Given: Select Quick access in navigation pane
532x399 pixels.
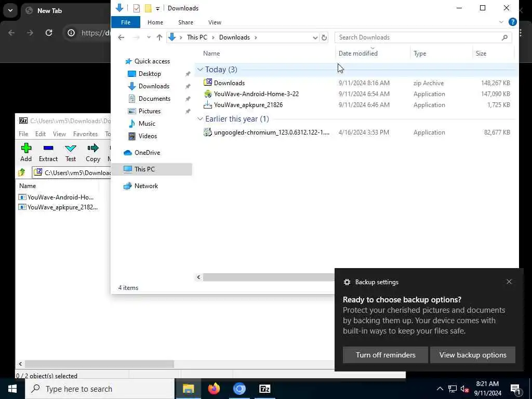Looking at the screenshot, I should (152, 61).
